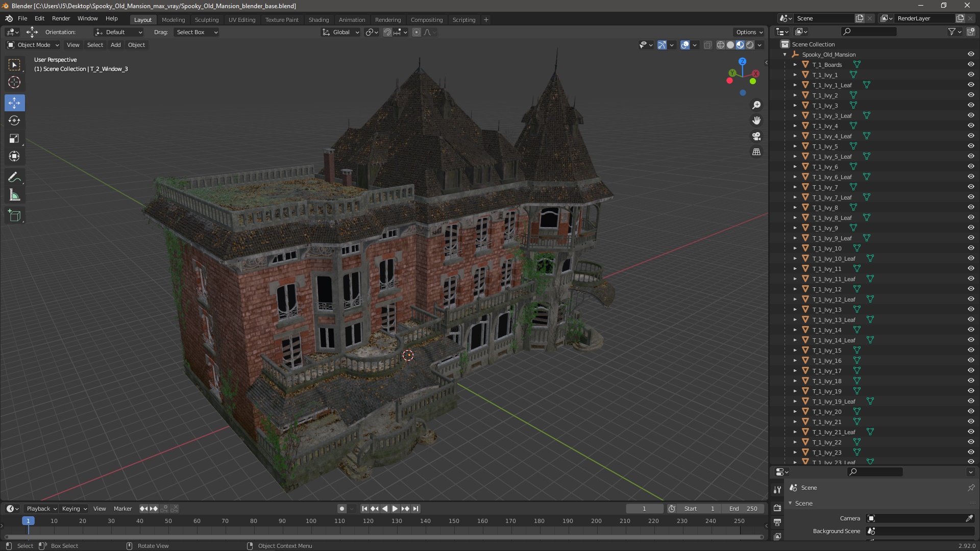Expand the T_1_Boards tree item
The width and height of the screenshot is (980, 551).
(x=795, y=65)
